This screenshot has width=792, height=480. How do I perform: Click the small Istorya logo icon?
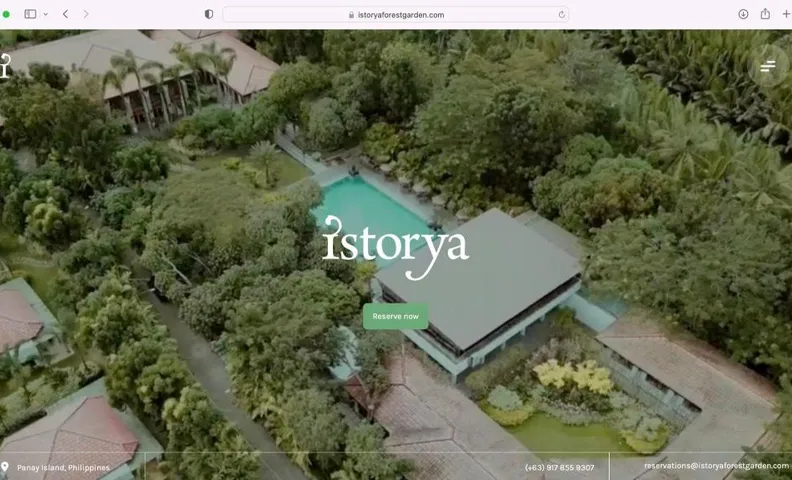(x=5, y=66)
